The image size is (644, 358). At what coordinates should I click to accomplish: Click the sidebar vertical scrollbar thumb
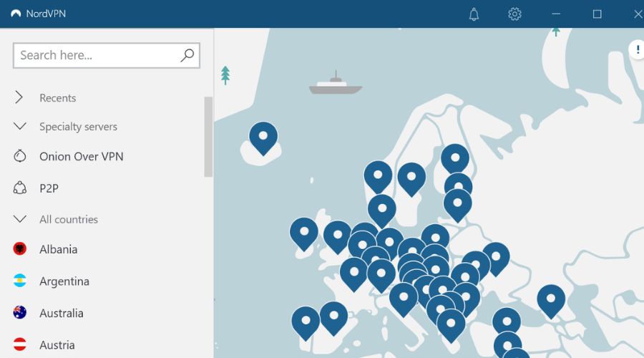click(x=208, y=137)
